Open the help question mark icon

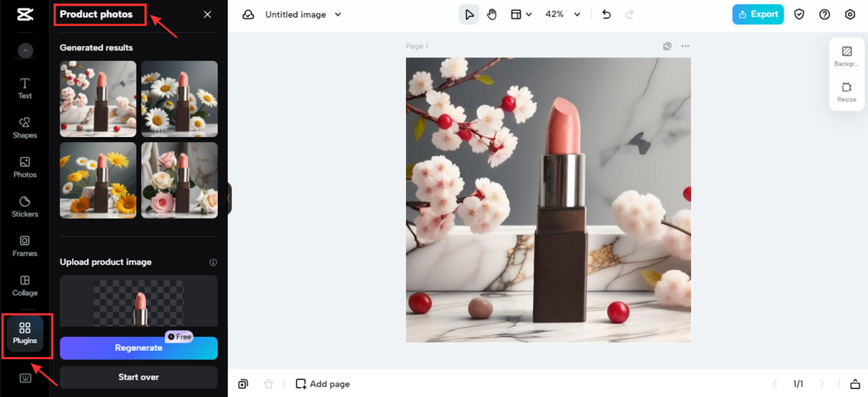[x=825, y=14]
